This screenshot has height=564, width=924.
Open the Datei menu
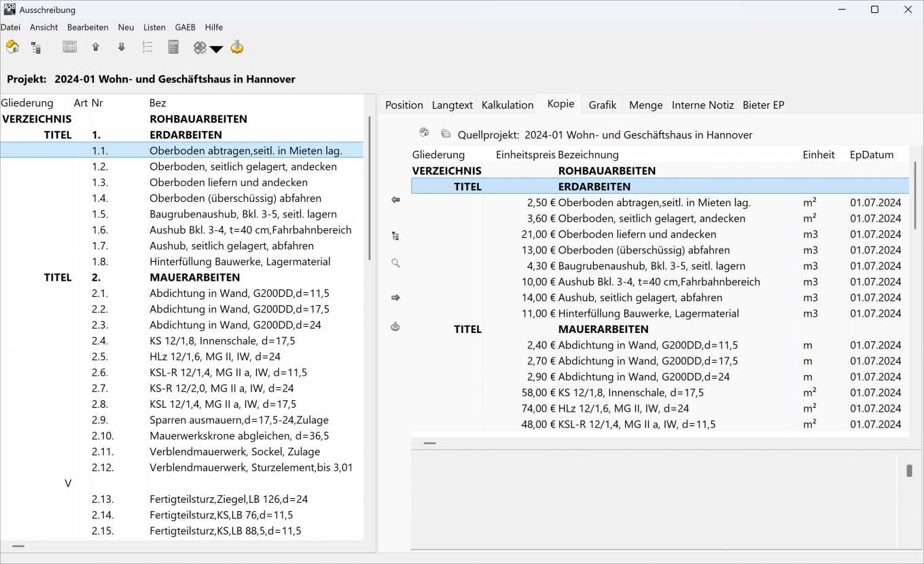[10, 27]
